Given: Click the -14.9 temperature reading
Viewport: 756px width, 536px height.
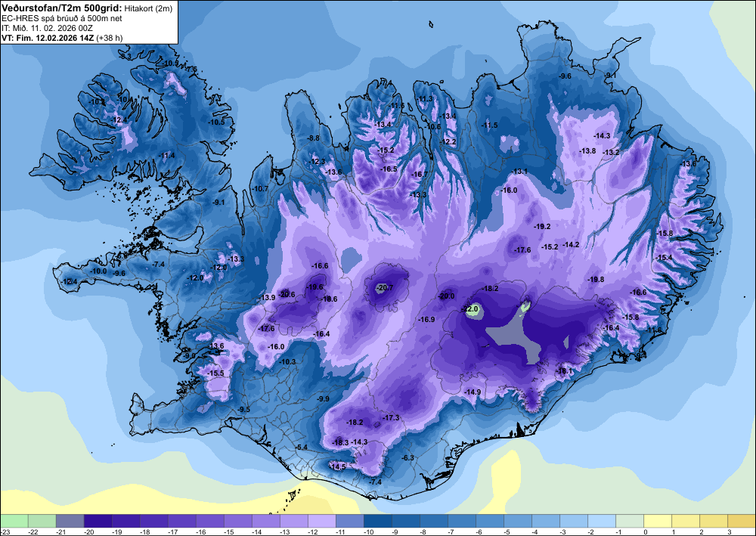Looking at the screenshot, I should (472, 392).
